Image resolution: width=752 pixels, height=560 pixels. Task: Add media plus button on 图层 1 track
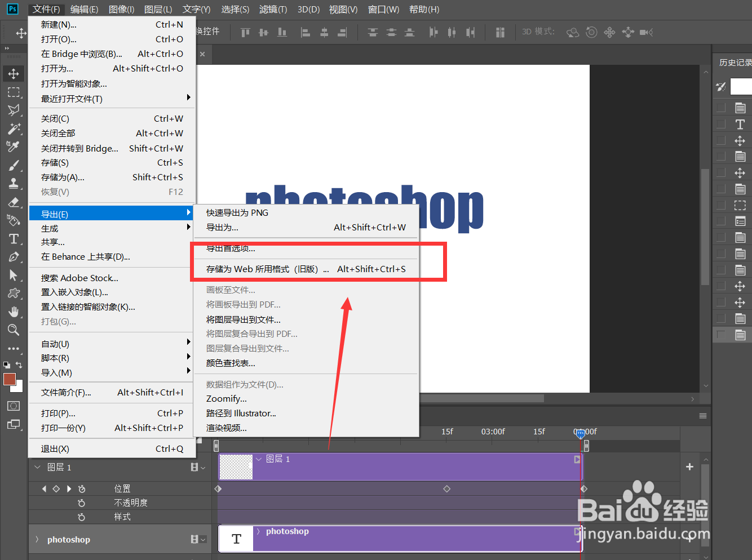click(x=689, y=467)
